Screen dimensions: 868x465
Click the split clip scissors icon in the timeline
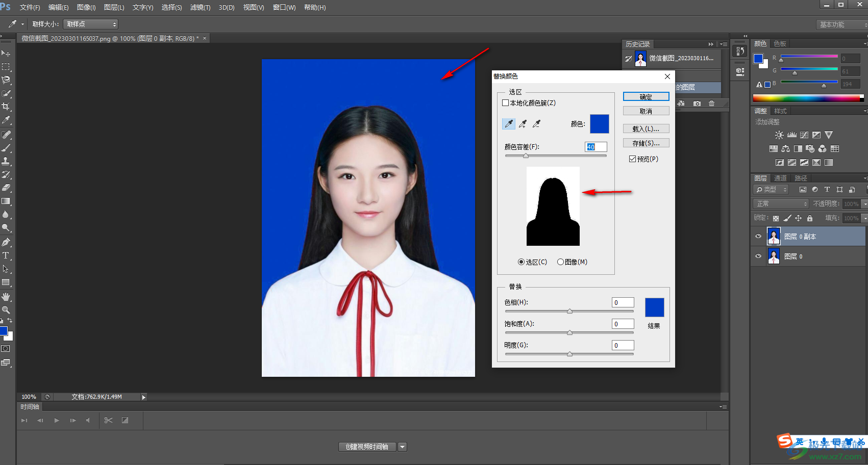click(x=108, y=420)
